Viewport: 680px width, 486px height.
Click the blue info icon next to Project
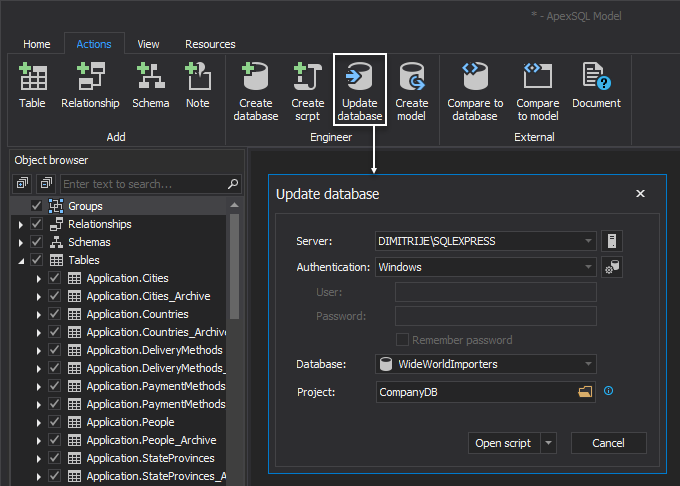pos(608,391)
